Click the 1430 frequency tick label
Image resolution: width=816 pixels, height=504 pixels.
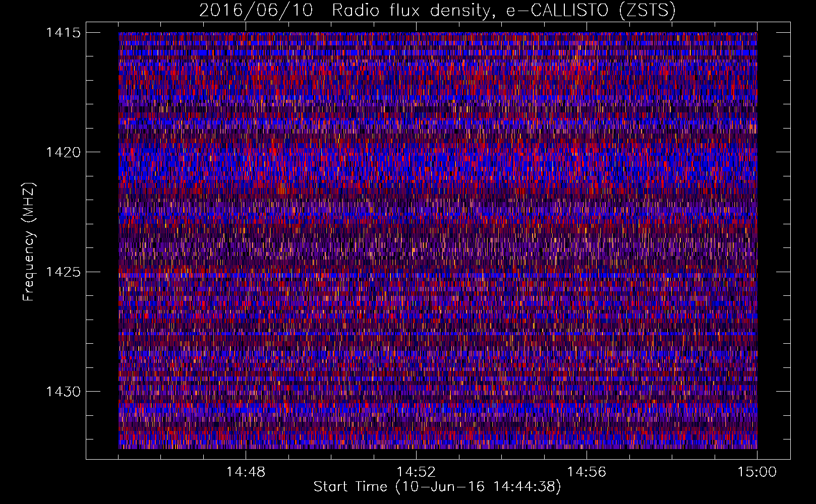[63, 392]
